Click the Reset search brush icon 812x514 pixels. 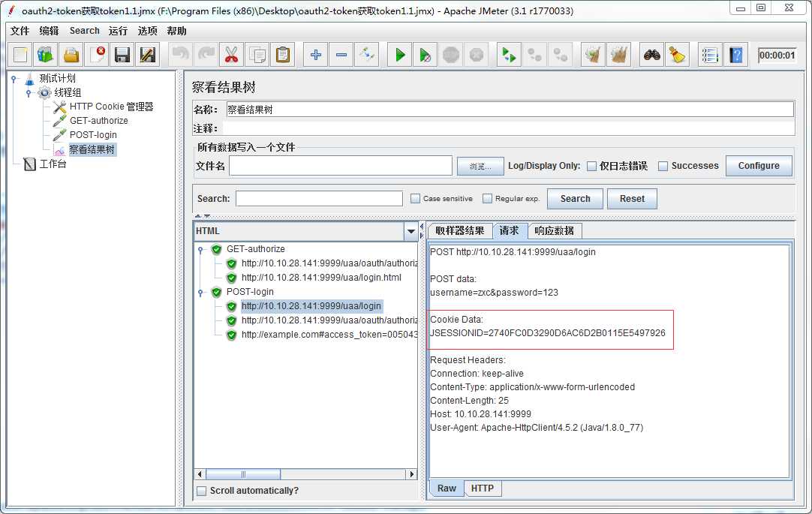[678, 54]
